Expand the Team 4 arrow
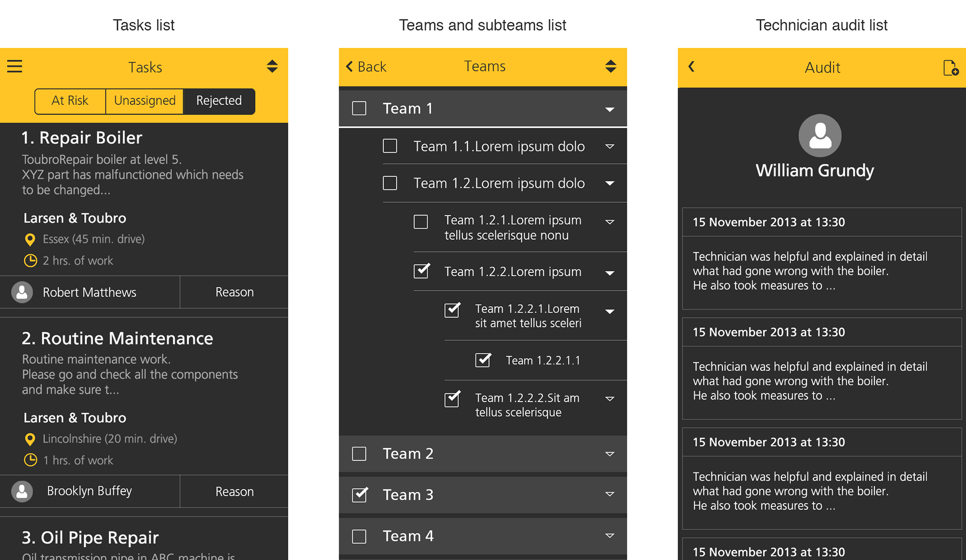 point(610,536)
